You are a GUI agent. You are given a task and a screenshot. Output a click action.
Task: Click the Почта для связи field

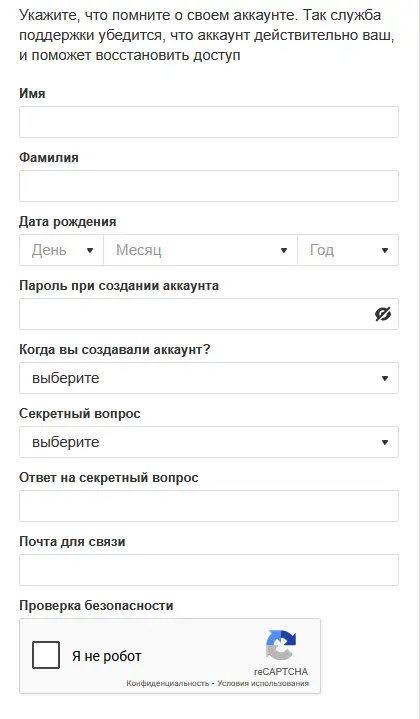(x=209, y=570)
